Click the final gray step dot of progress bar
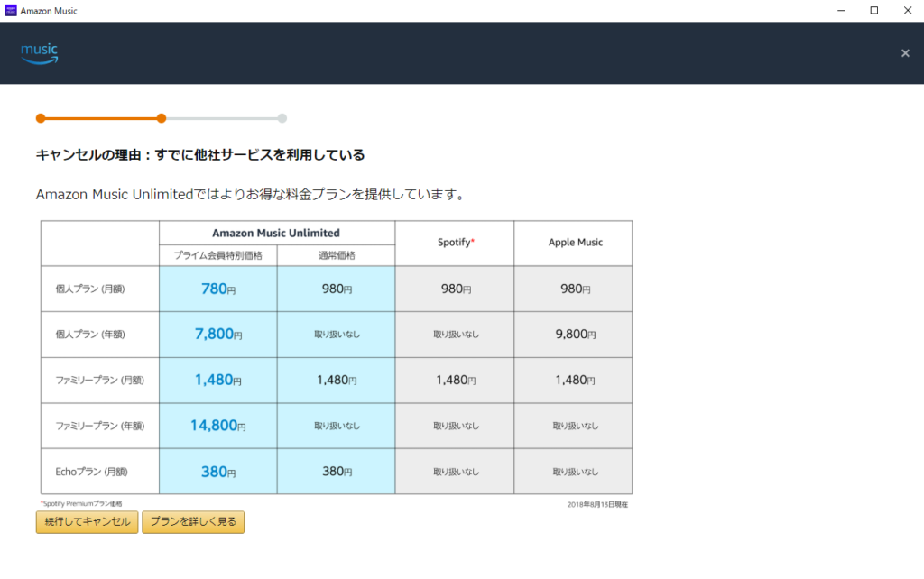This screenshot has width=924, height=579. click(282, 118)
